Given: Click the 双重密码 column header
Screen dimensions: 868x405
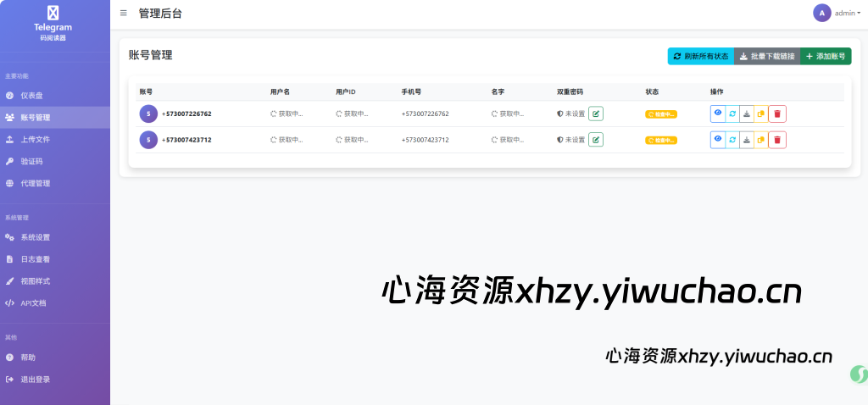Looking at the screenshot, I should (570, 92).
